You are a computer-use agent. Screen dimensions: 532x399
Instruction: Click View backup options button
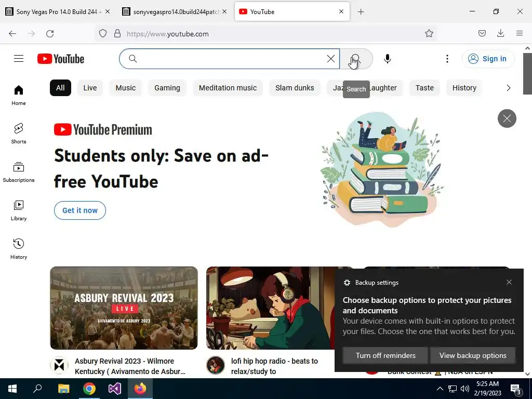click(473, 355)
